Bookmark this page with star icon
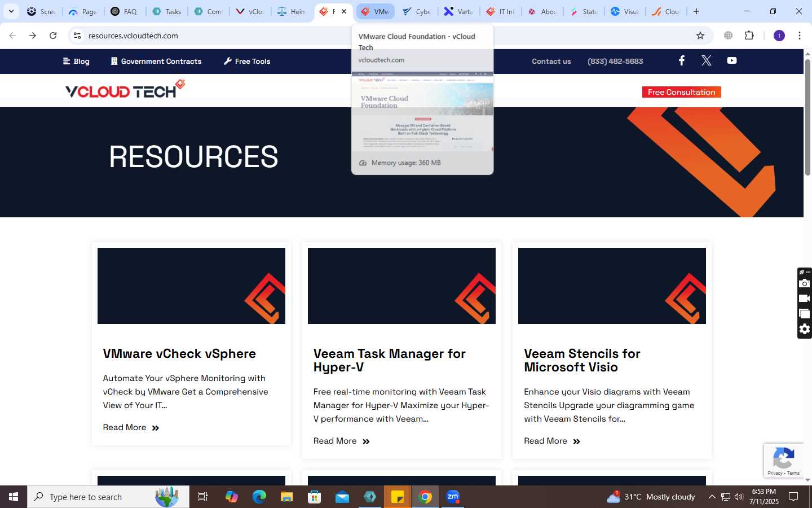 pyautogui.click(x=700, y=36)
